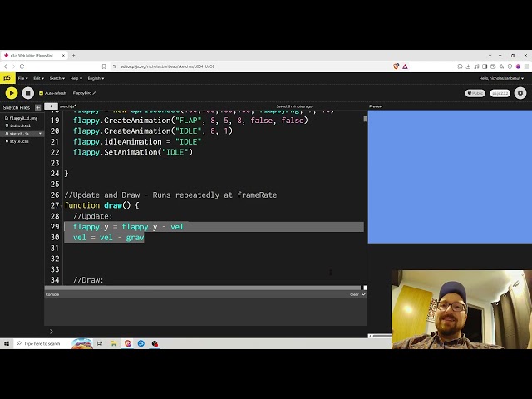Image resolution: width=532 pixels, height=399 pixels.
Task: Bookmark this page with the bookmark icon
Action: point(104,66)
